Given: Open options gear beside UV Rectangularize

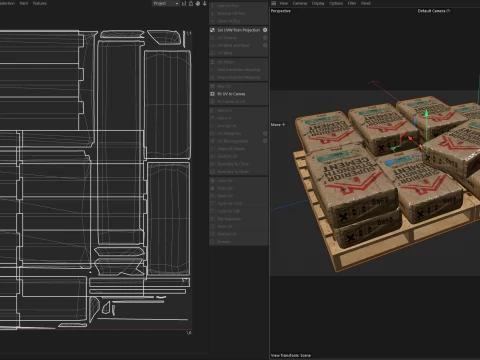Looking at the screenshot, I should point(265,141).
